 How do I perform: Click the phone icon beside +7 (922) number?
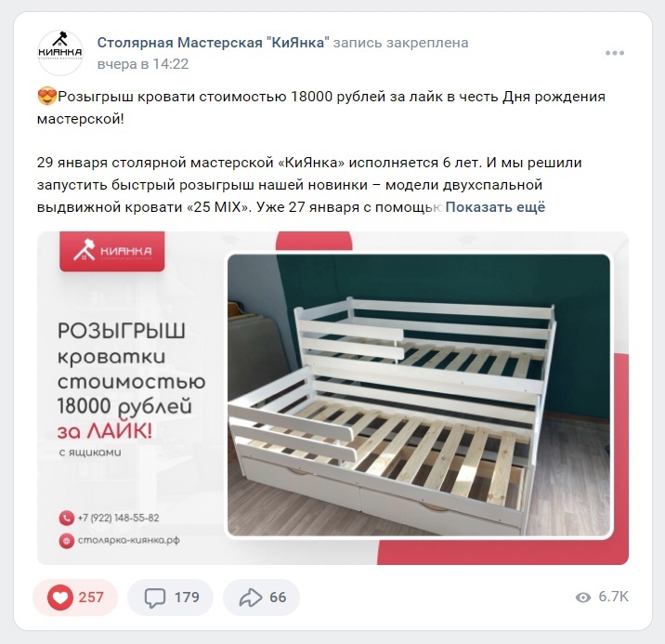pos(67,518)
